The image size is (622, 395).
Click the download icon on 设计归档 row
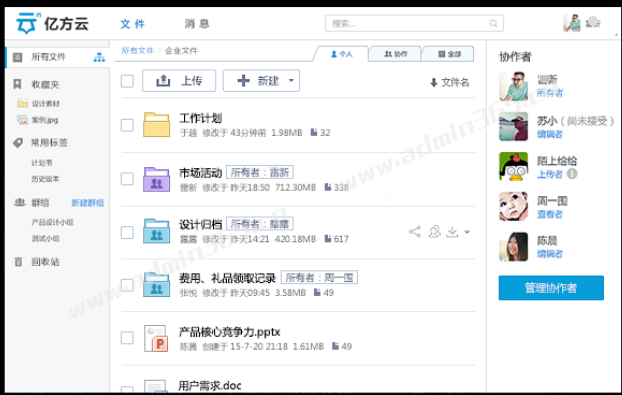coord(452,232)
